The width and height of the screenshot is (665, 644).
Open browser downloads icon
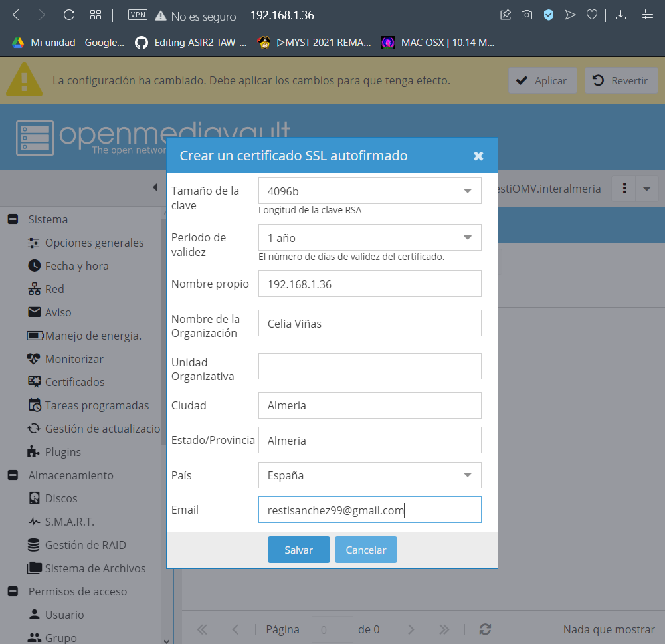pos(620,15)
